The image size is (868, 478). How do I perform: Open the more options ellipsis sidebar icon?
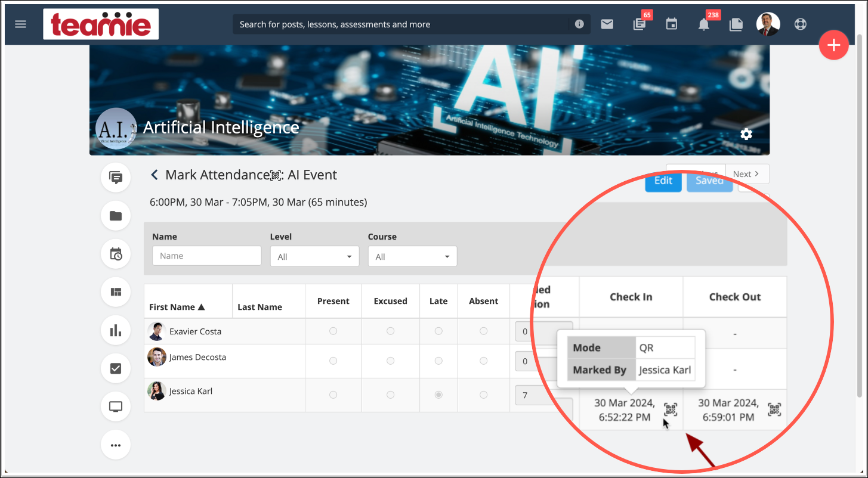click(x=116, y=445)
